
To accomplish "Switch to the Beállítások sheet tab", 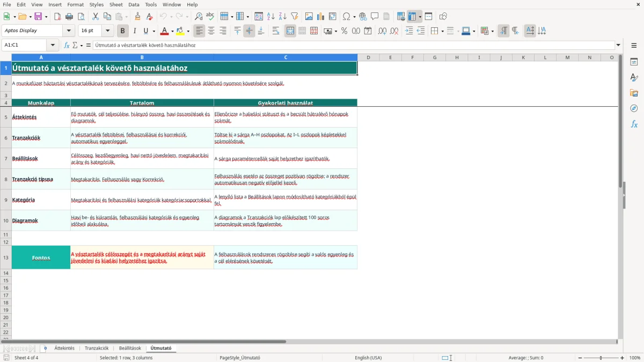I will 130,349.
